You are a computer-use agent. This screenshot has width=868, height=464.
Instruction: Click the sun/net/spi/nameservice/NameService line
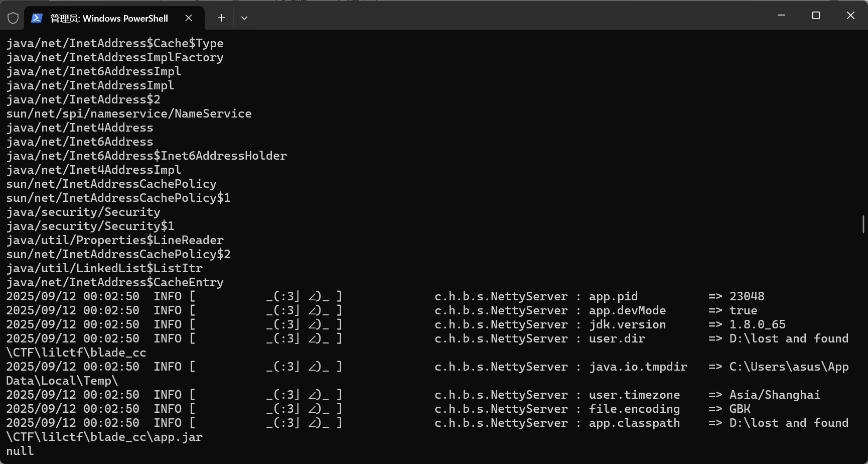(x=129, y=113)
